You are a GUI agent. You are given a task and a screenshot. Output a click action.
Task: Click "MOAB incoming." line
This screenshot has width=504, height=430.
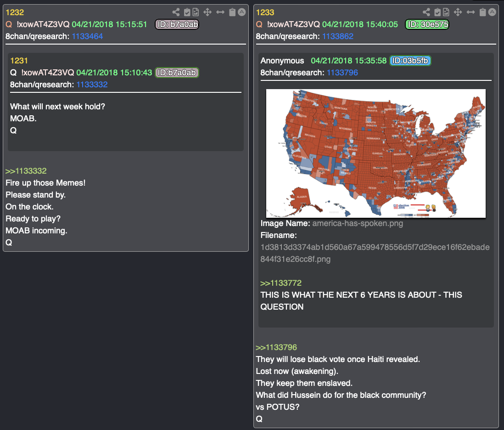(36, 231)
